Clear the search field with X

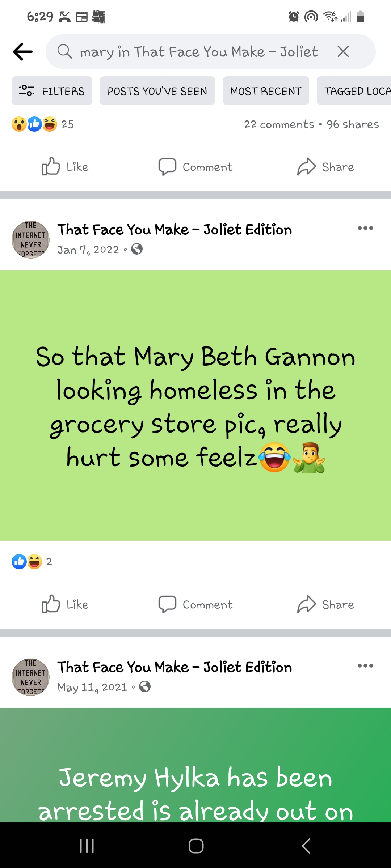point(343,52)
